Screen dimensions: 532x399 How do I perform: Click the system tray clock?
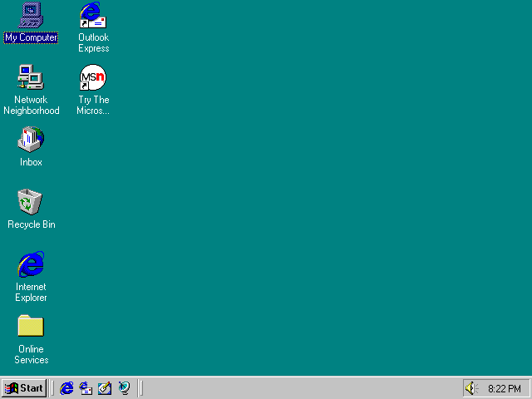tap(505, 388)
